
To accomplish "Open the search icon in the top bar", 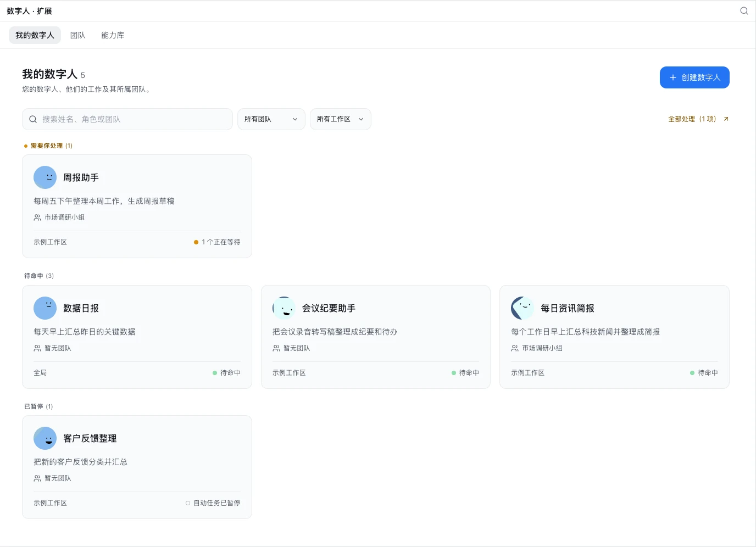I will tap(744, 11).
